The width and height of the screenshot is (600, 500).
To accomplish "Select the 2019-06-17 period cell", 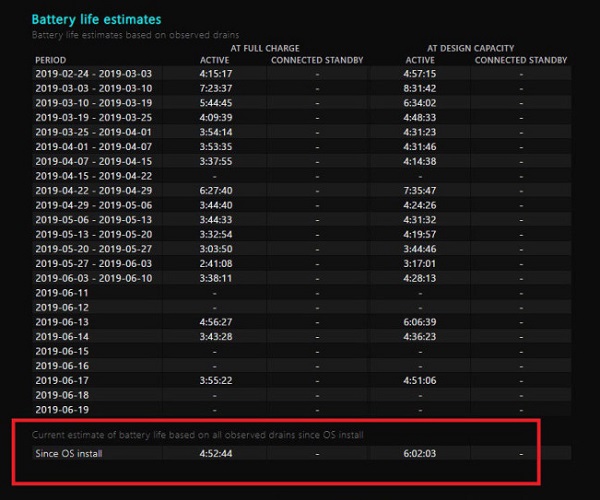I will tap(62, 379).
